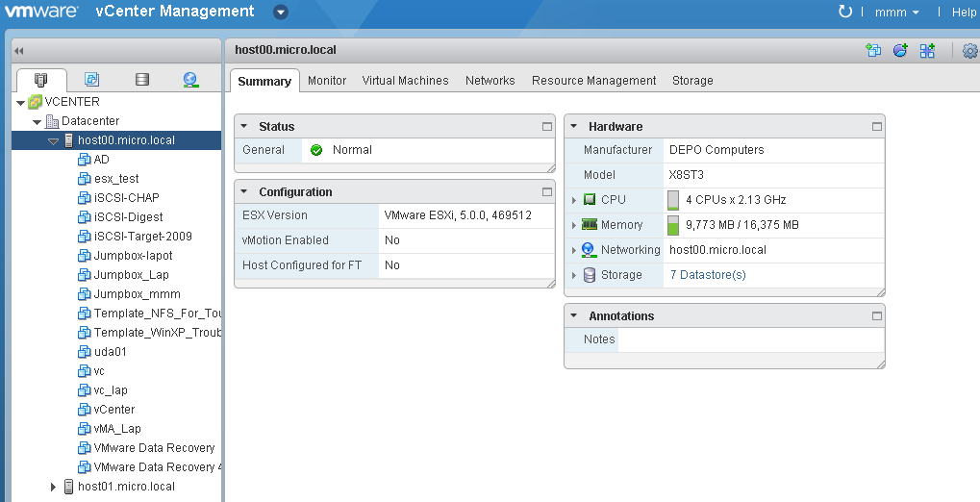The width and height of the screenshot is (980, 502).
Task: Select Template_NFS_For_Tou virtual machine
Action: tap(158, 314)
